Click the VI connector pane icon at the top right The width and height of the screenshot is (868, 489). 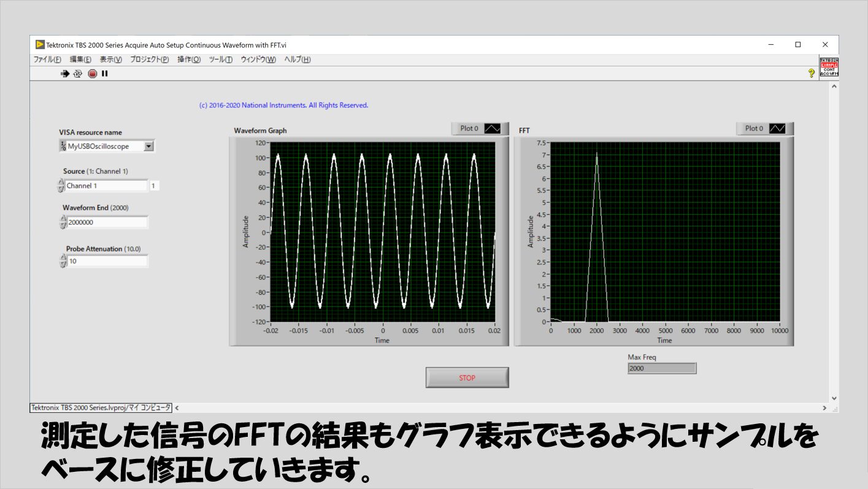point(829,67)
